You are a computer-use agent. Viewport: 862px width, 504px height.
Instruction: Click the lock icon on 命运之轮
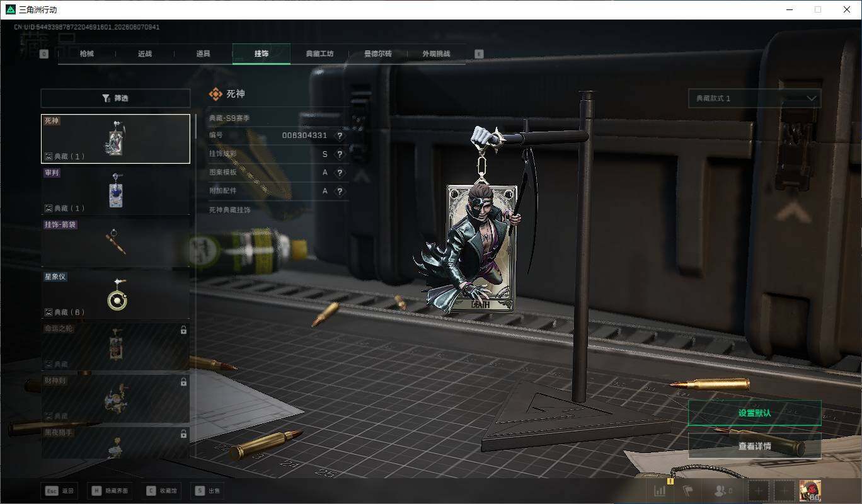[x=183, y=329]
